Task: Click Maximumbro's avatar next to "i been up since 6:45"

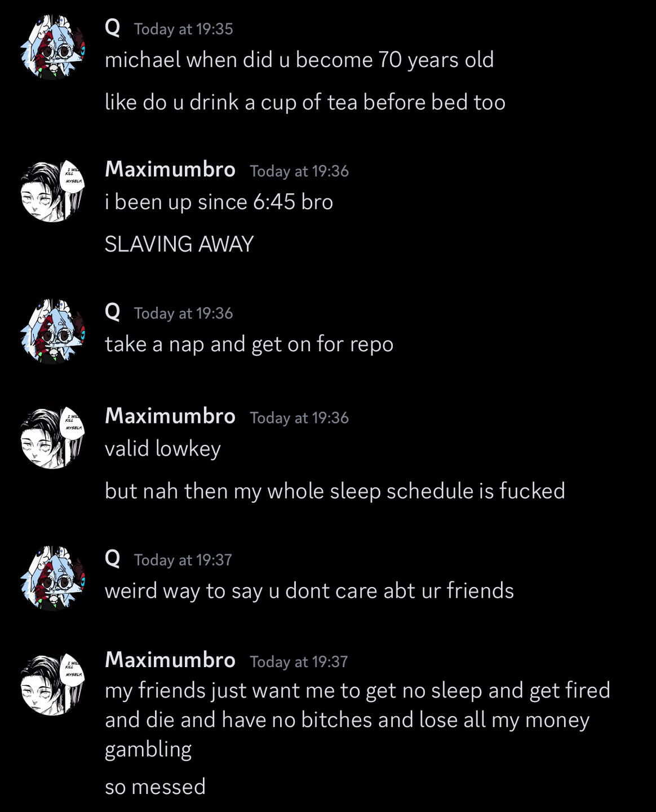Action: (52, 191)
